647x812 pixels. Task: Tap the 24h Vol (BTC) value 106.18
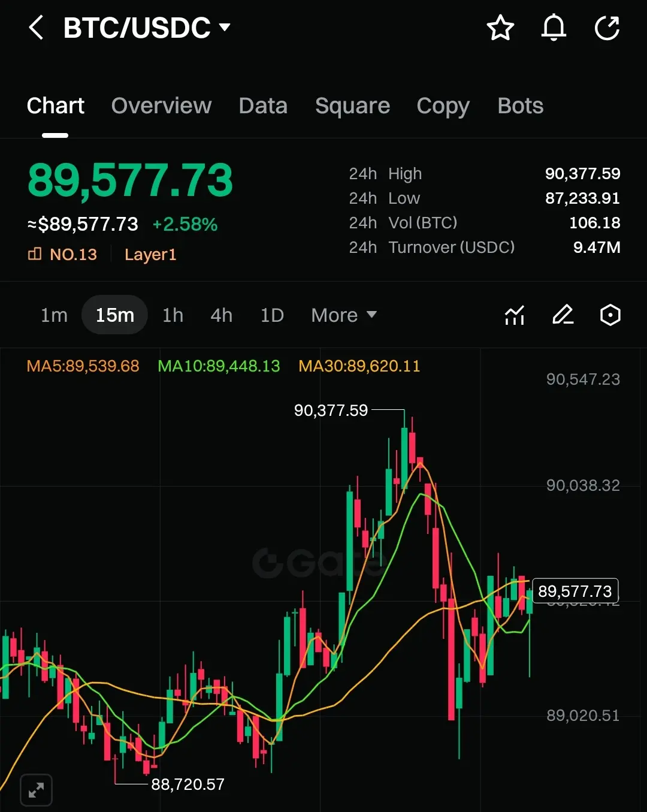(594, 223)
